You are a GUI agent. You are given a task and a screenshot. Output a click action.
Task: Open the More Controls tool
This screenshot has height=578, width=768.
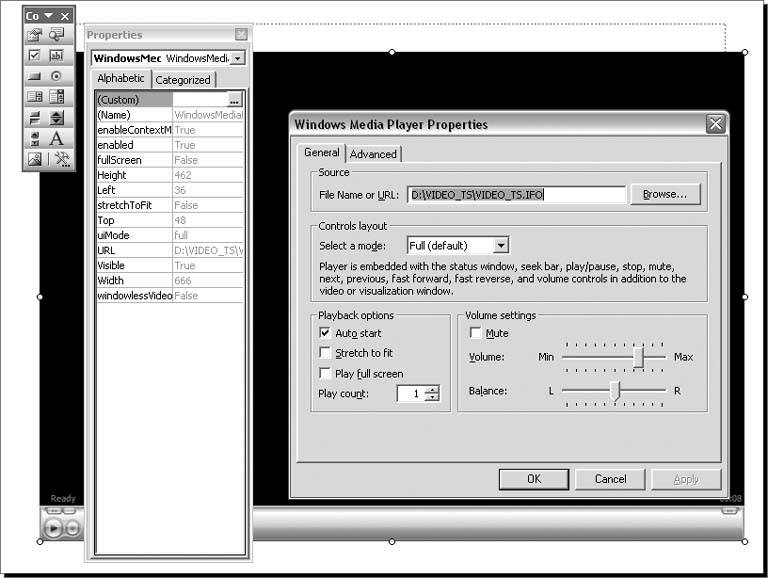tap(60, 159)
